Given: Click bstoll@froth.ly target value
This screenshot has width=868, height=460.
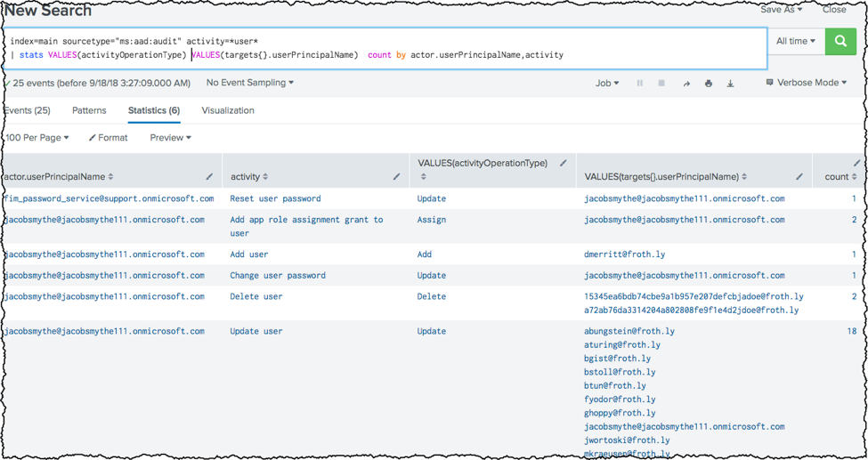Looking at the screenshot, I should click(620, 372).
